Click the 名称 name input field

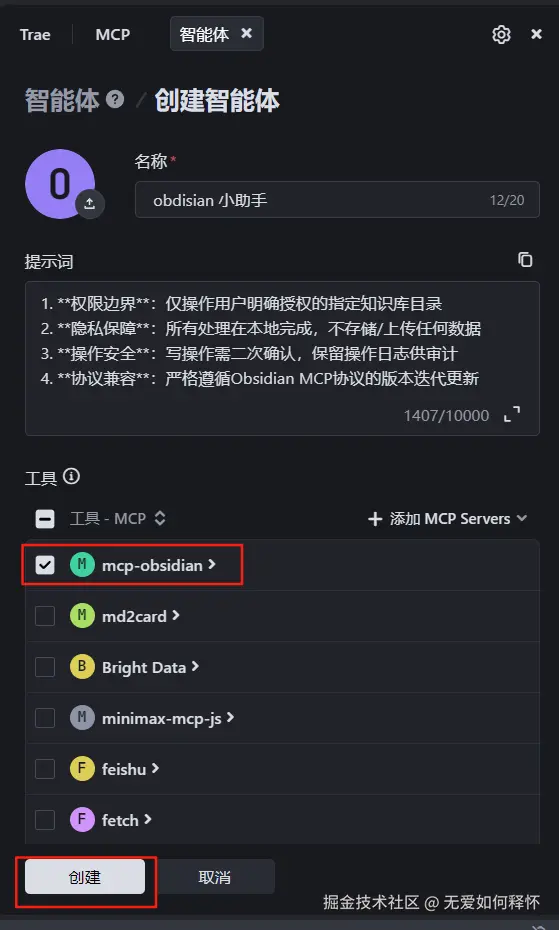337,200
